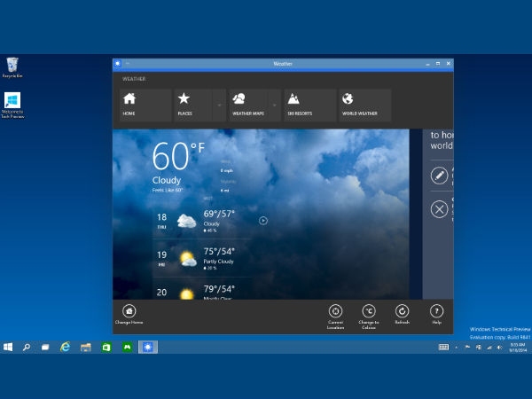The height and width of the screenshot is (399, 532).
Task: Select Welcome to Tech Preview desktop icon
Action: [12, 106]
